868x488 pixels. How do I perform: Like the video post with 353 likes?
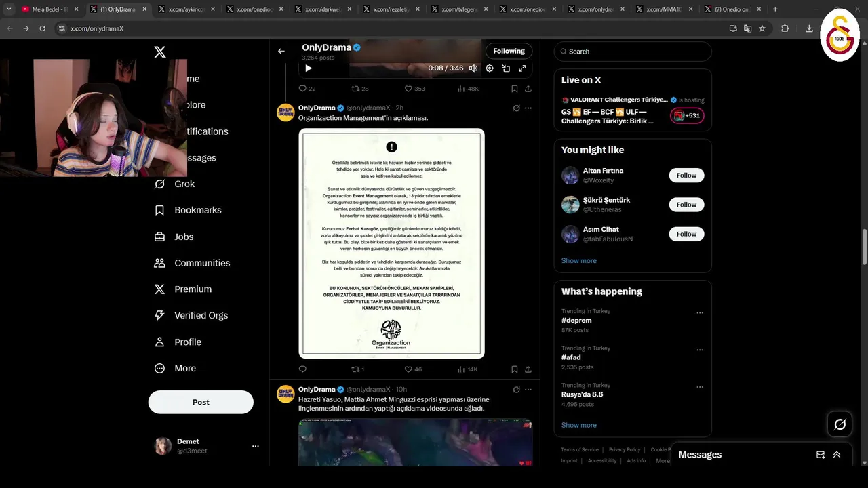click(414, 89)
